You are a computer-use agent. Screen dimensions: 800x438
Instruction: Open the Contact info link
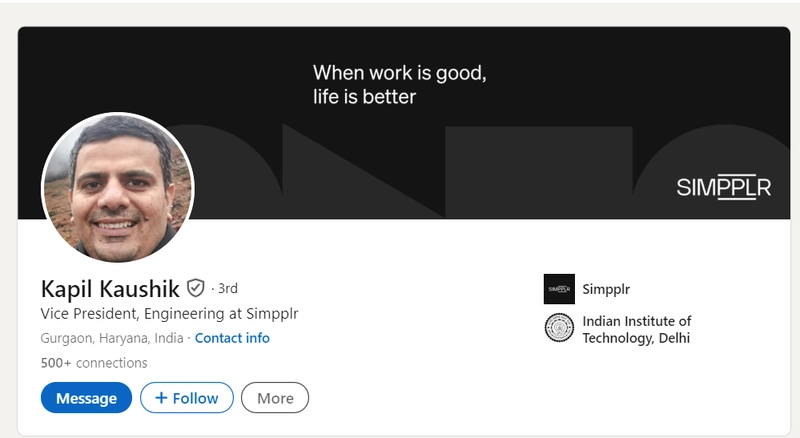232,338
